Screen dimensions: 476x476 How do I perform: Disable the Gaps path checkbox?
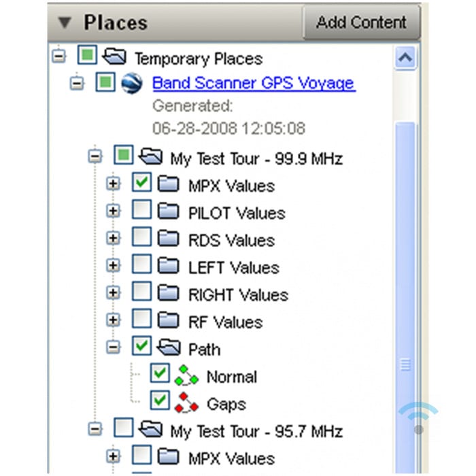click(x=160, y=402)
